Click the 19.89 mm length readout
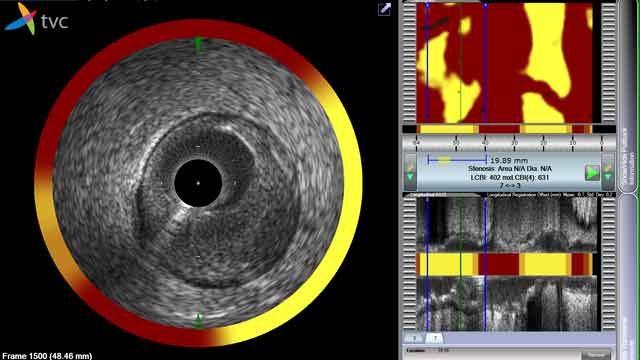The width and height of the screenshot is (640, 360). coord(509,161)
